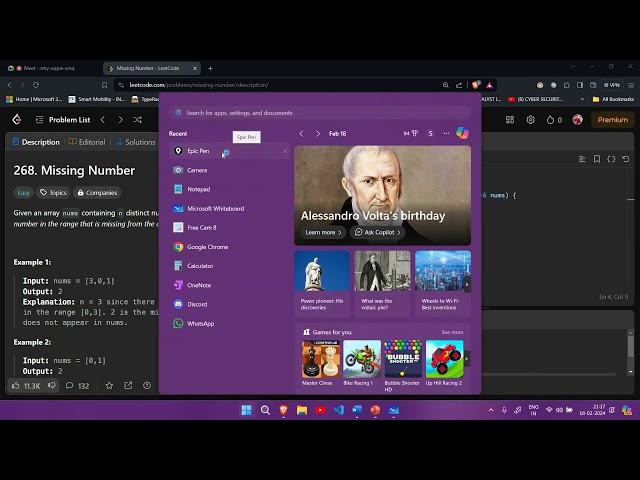The image size is (640, 480).
Task: Open OneNote from Recent list
Action: tap(230, 285)
